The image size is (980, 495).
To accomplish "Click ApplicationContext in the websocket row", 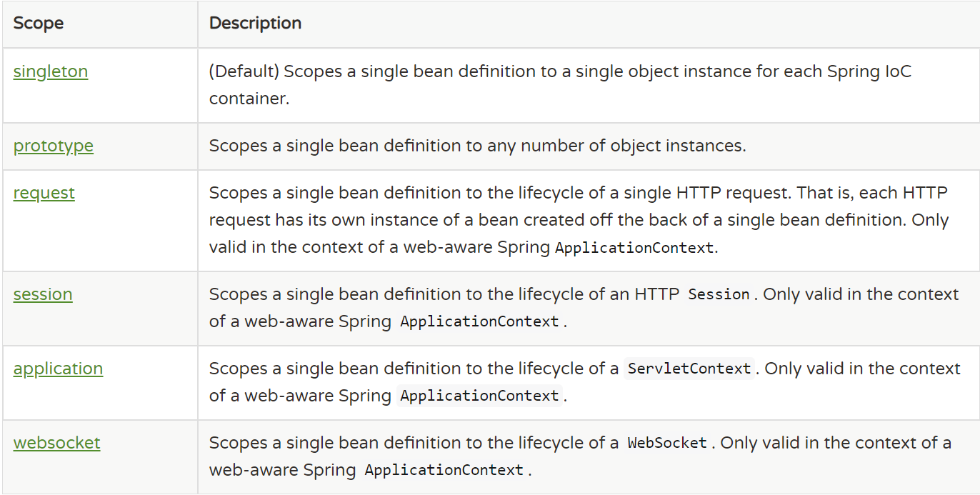I will (444, 471).
